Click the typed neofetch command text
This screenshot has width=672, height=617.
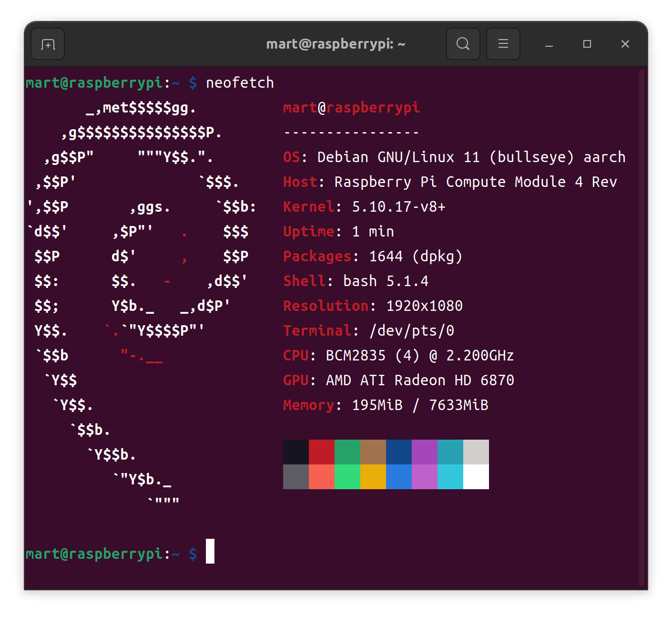tap(240, 83)
